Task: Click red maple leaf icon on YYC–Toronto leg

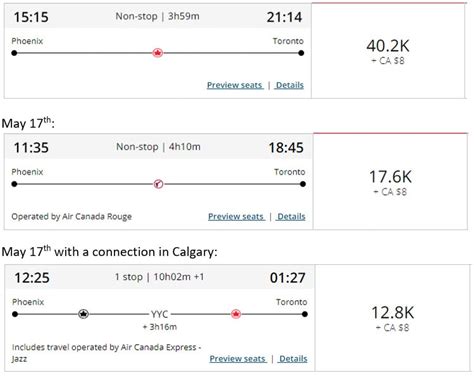Action: (236, 314)
